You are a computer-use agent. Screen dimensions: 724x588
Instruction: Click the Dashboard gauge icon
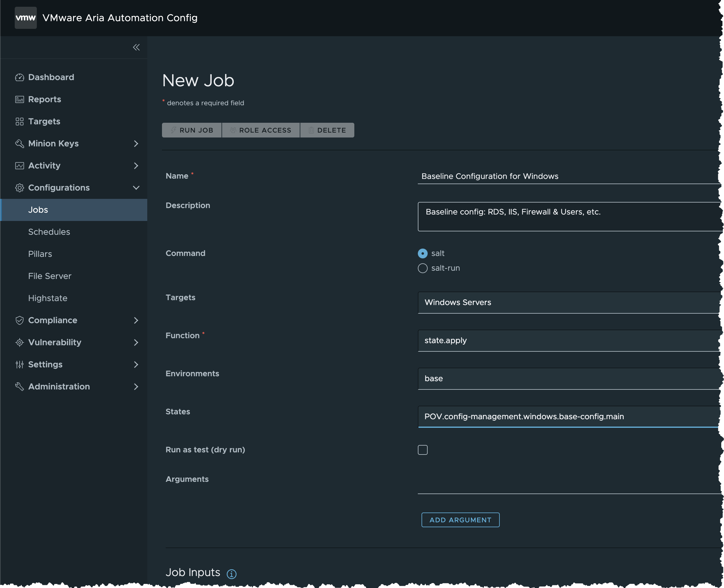point(20,77)
